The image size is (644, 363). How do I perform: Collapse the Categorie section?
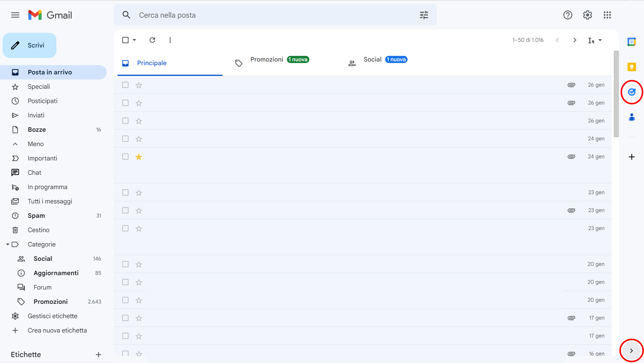pos(8,244)
